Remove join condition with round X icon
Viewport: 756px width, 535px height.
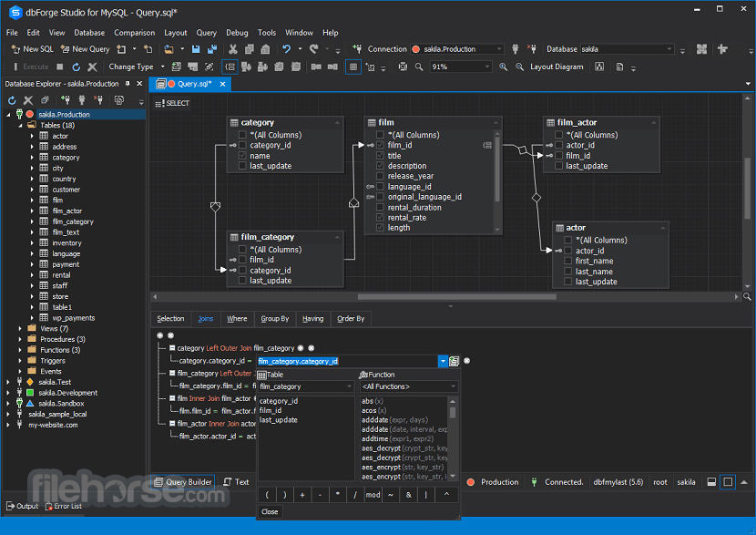coord(466,361)
